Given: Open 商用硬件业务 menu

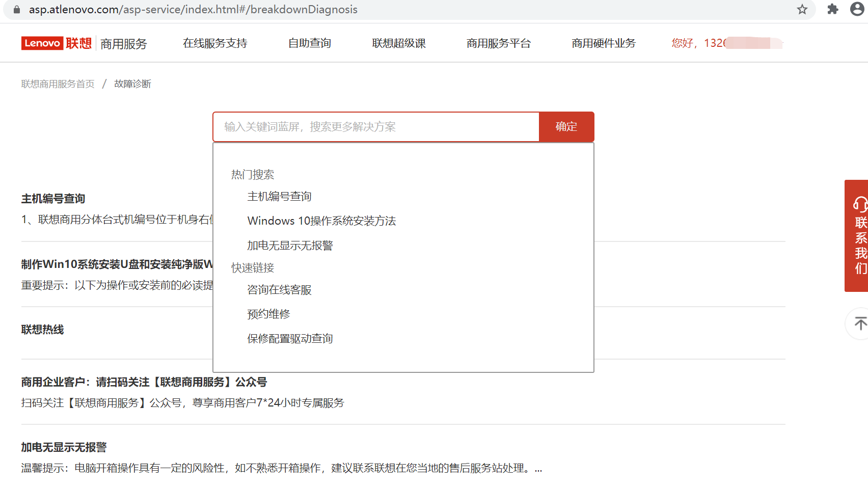Looking at the screenshot, I should 603,43.
